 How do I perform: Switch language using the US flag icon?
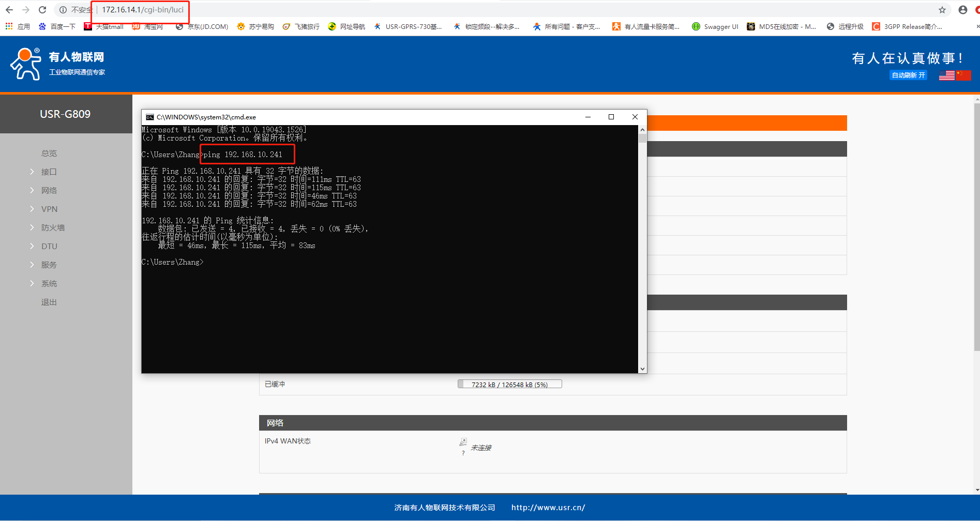tap(946, 75)
